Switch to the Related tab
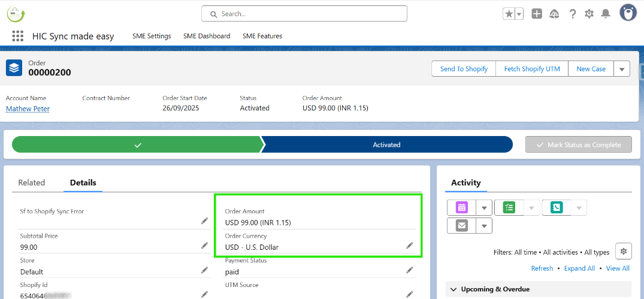Image resolution: width=644 pixels, height=299 pixels. pos(32,183)
